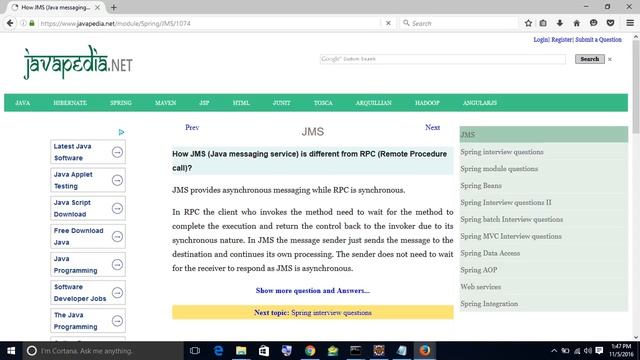
Task: Click the Pocket toolbar icon
Action: coord(610,23)
